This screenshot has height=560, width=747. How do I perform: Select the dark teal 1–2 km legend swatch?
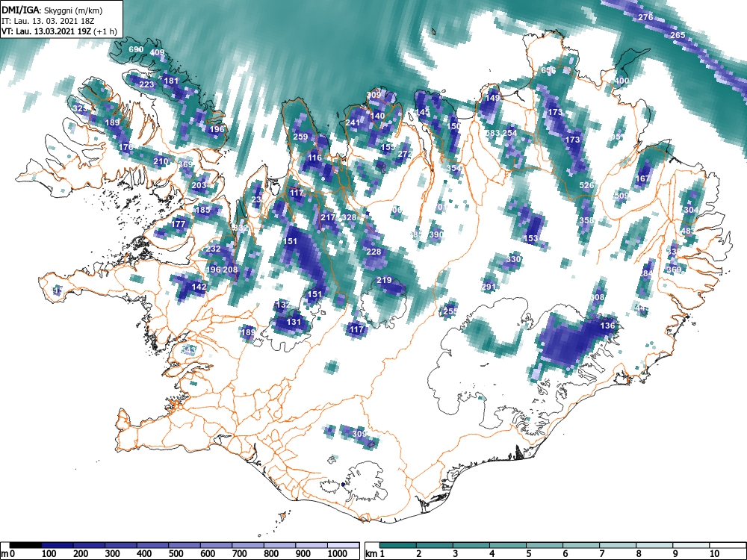[398, 545]
